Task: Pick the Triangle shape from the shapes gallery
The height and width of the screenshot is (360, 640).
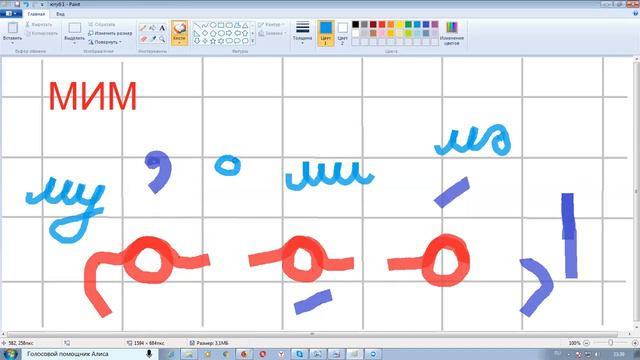Action: point(245,25)
